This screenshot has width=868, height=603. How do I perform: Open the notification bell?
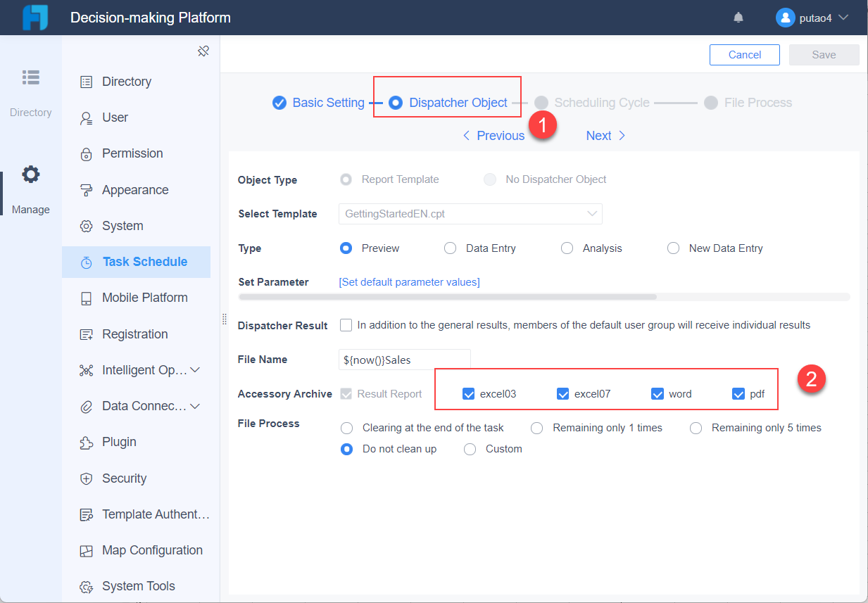[738, 17]
